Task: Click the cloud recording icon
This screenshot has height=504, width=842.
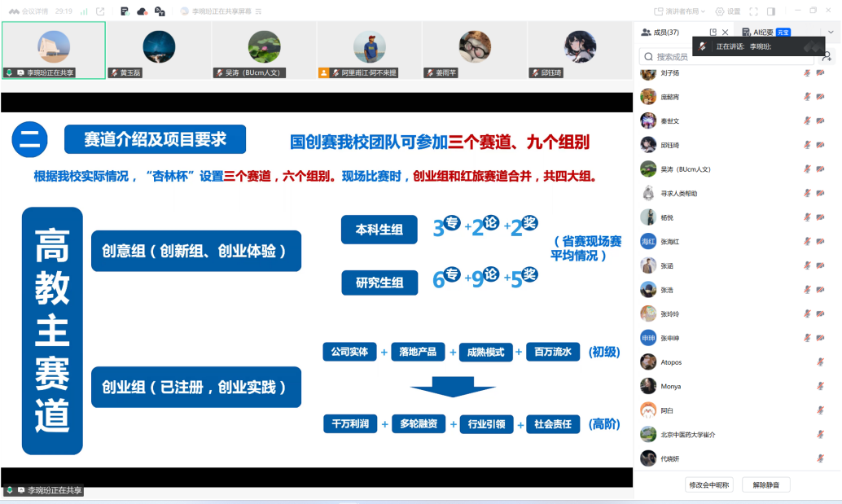Action: (142, 11)
